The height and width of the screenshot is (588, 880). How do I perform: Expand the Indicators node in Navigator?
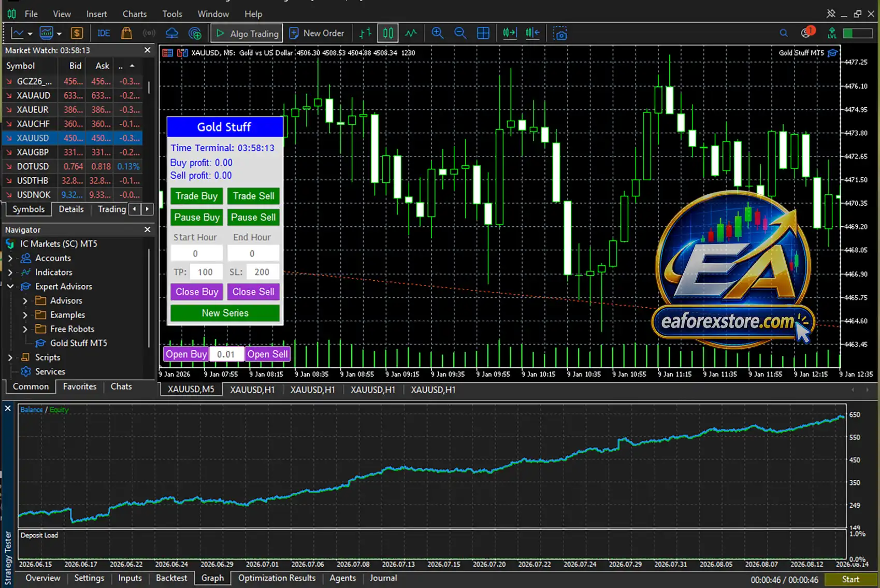pos(10,272)
